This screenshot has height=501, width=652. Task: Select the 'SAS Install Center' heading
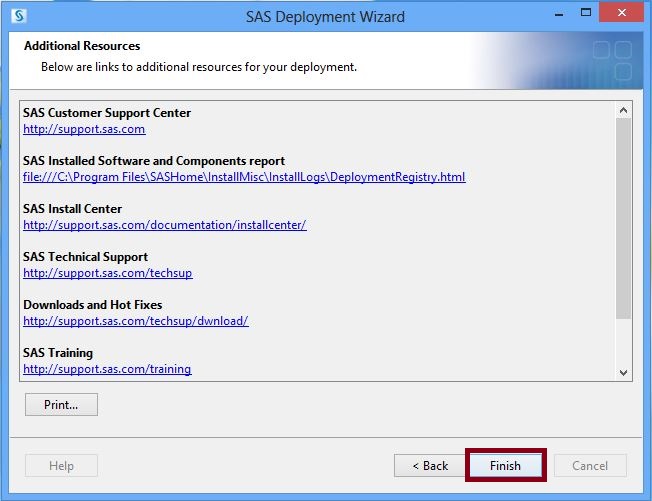(72, 209)
